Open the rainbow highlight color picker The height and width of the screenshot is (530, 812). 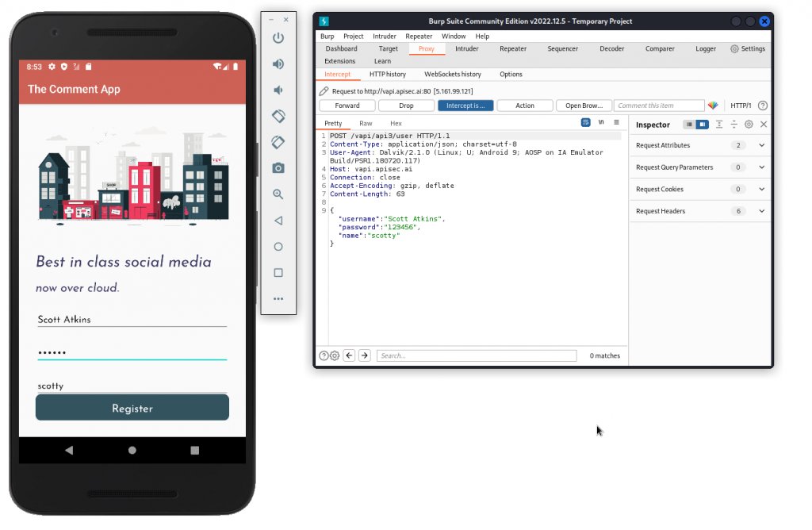coord(713,106)
